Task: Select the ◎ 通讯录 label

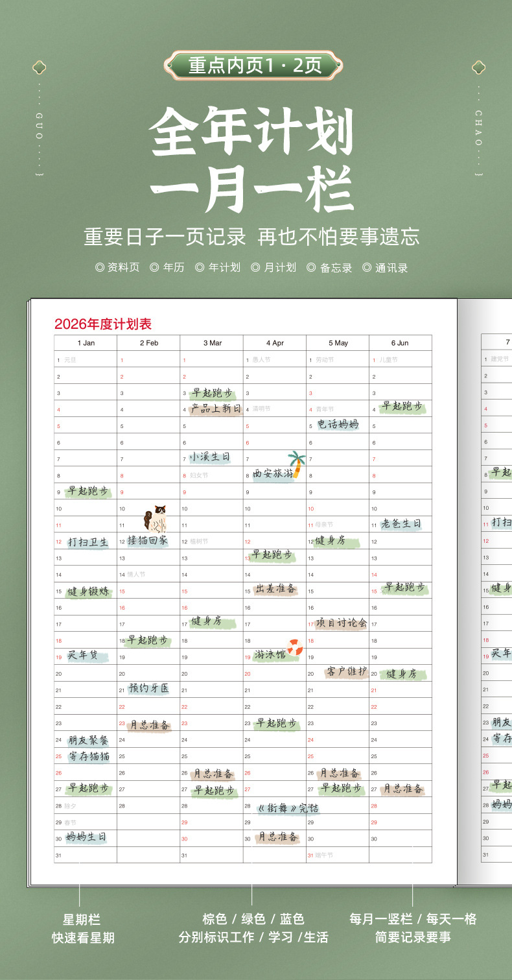Action: [385, 267]
